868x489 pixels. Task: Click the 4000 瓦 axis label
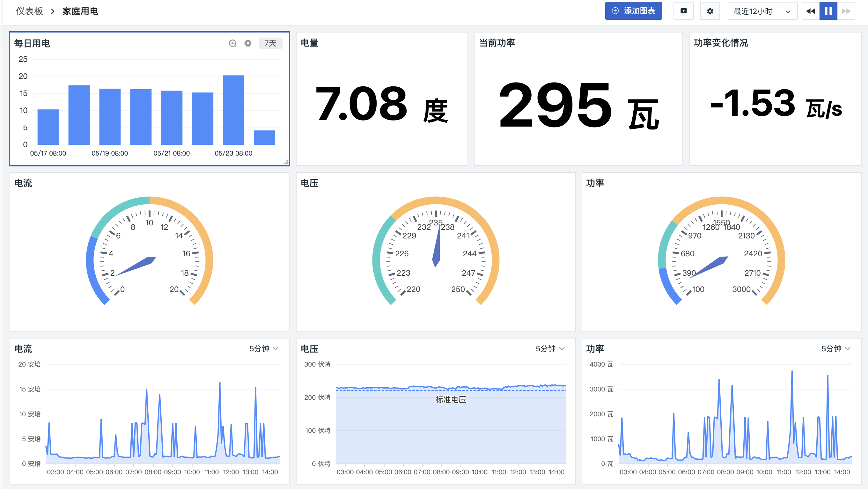(x=601, y=364)
